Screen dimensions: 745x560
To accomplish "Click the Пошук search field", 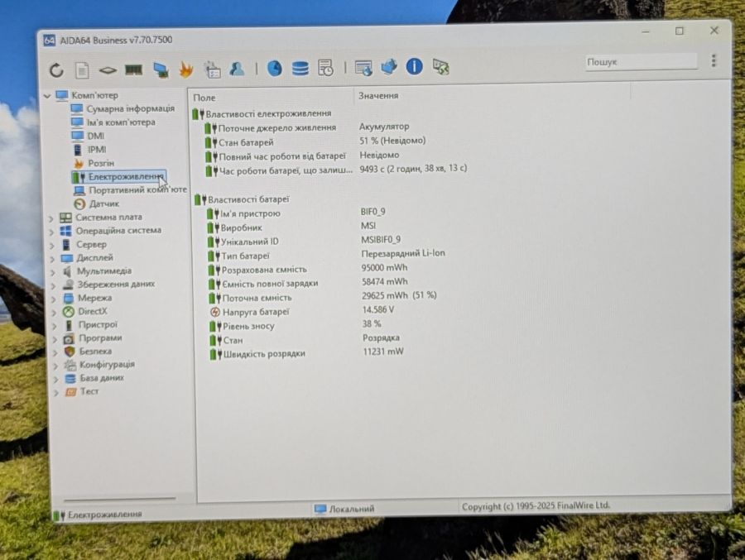I will (x=641, y=62).
